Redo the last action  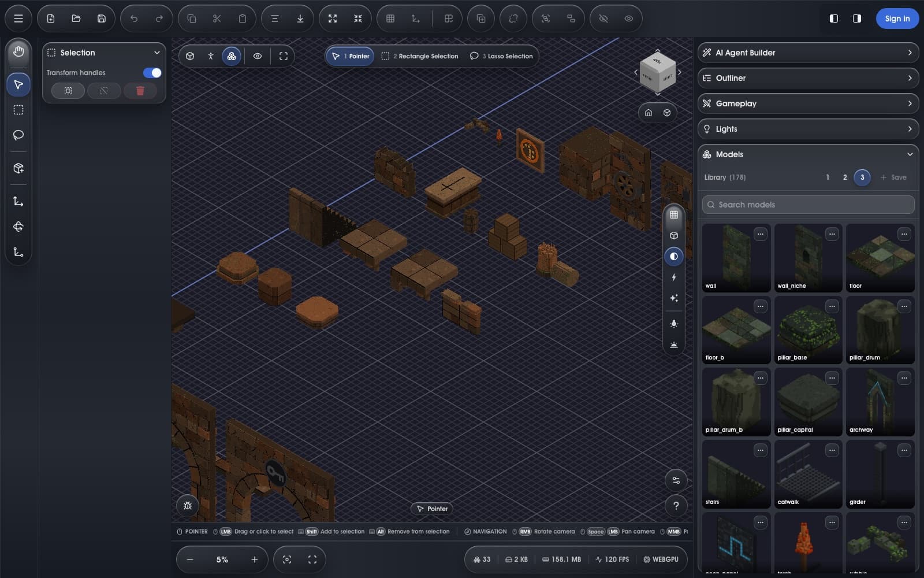coord(159,18)
